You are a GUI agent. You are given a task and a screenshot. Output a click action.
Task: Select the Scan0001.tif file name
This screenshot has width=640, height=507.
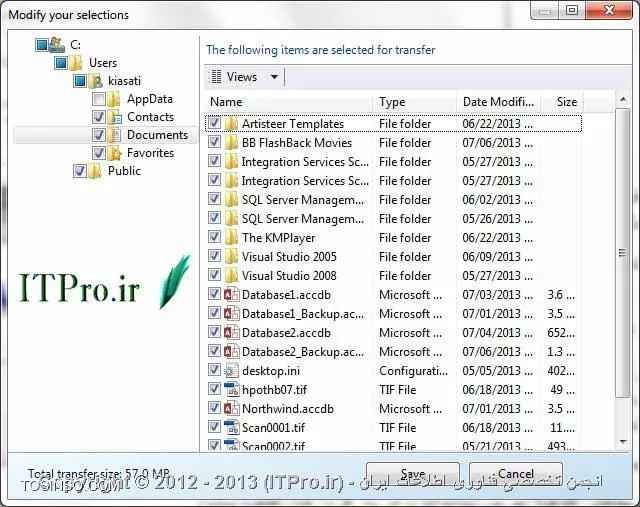pos(273,427)
